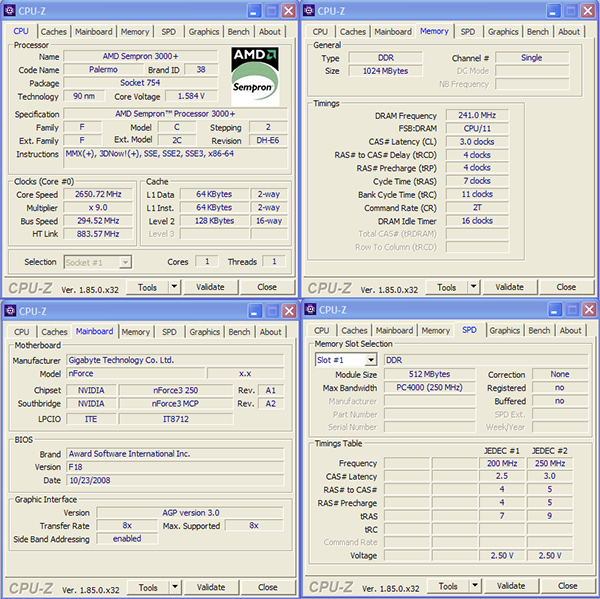
Task: Click Tools button in Mainboard window
Action: (x=148, y=587)
